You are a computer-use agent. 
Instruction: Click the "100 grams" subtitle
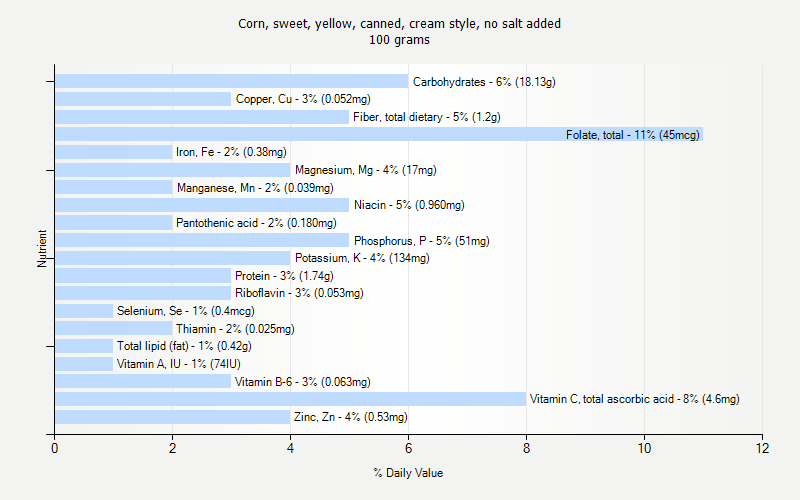point(399,40)
